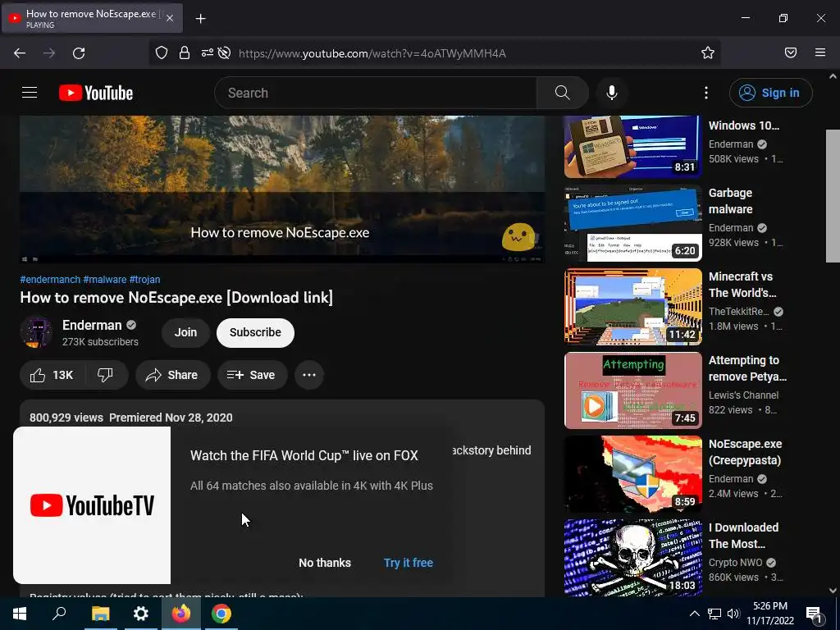Image resolution: width=840 pixels, height=630 pixels.
Task: Click the 'Lewis's Channel' name text
Action: coord(743,395)
